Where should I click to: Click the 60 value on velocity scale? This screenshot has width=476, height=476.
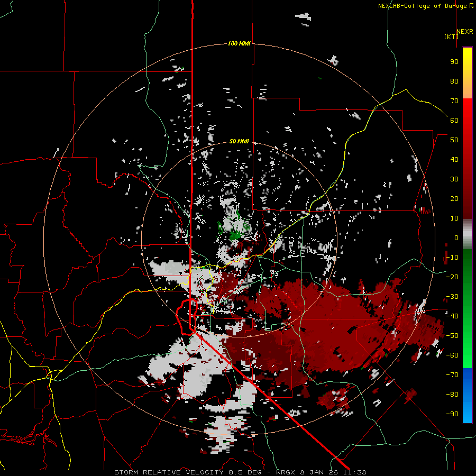pos(454,121)
